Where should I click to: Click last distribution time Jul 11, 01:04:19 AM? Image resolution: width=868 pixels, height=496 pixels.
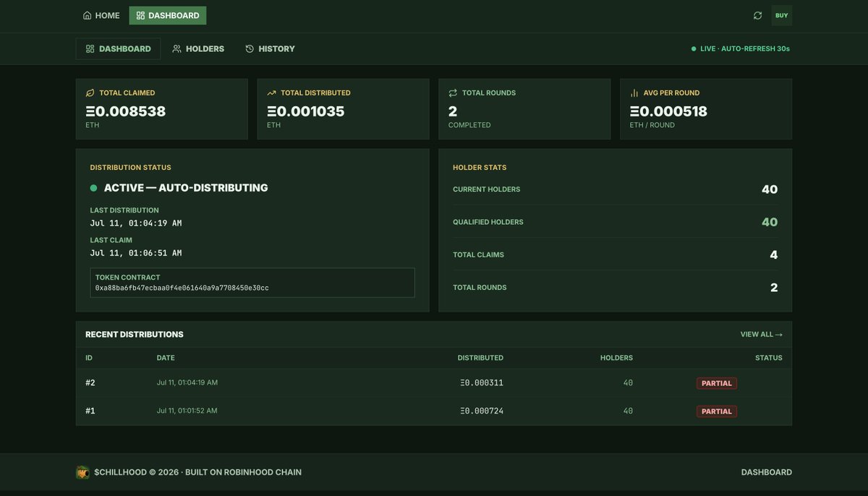tap(136, 223)
